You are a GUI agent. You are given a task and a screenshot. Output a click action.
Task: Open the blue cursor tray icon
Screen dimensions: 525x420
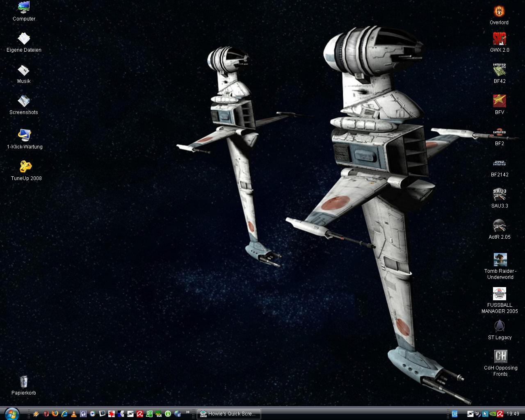coord(485,414)
